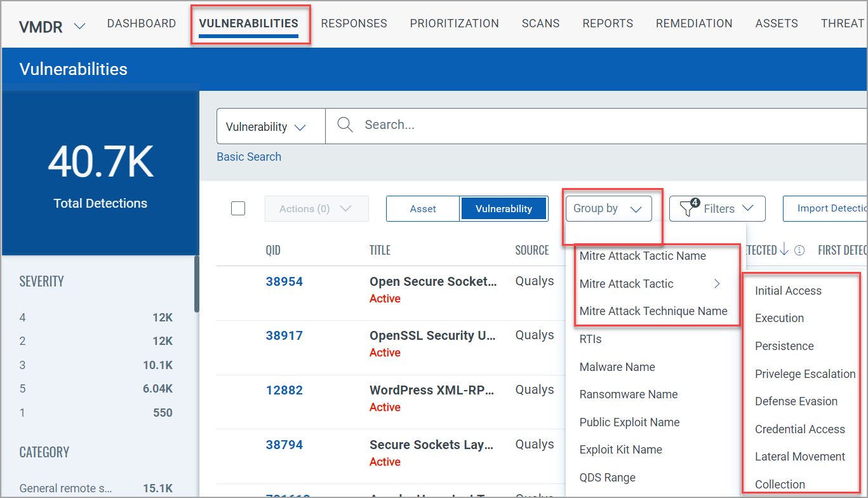Click the Filters funnel icon

688,208
